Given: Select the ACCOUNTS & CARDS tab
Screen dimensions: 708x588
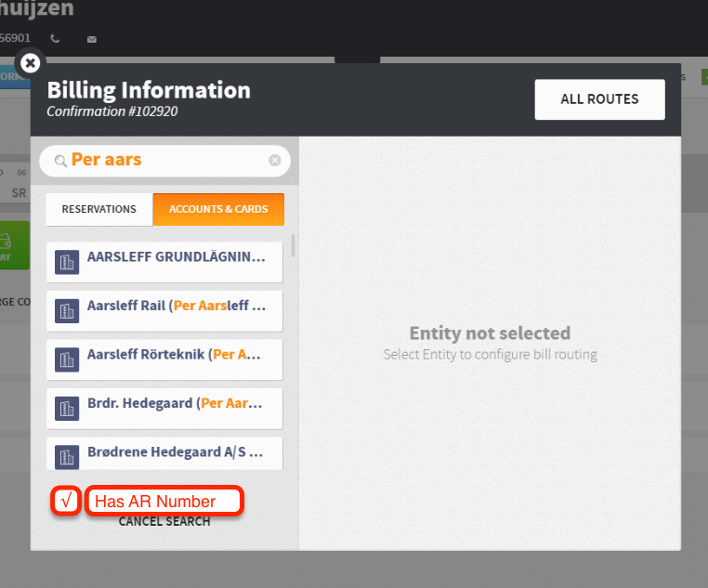Looking at the screenshot, I should click(218, 209).
